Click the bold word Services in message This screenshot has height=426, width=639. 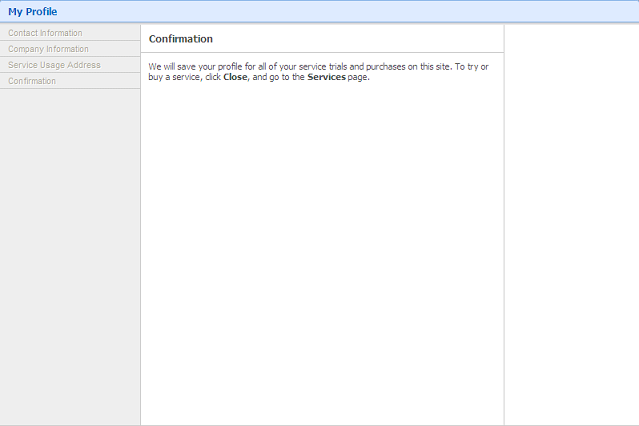point(326,77)
